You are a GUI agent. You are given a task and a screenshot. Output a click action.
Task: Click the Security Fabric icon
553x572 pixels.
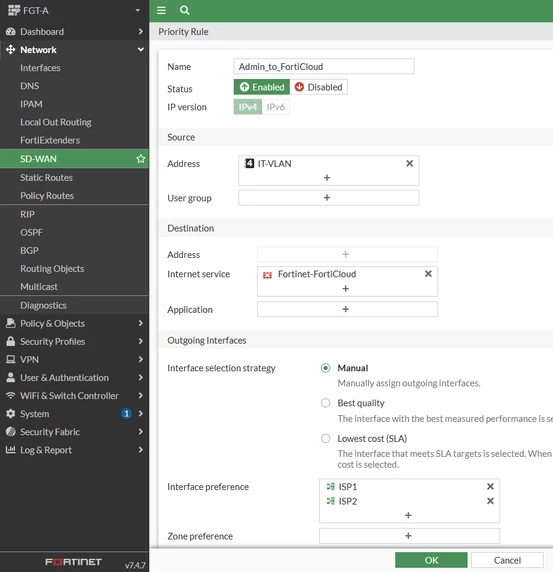point(11,432)
